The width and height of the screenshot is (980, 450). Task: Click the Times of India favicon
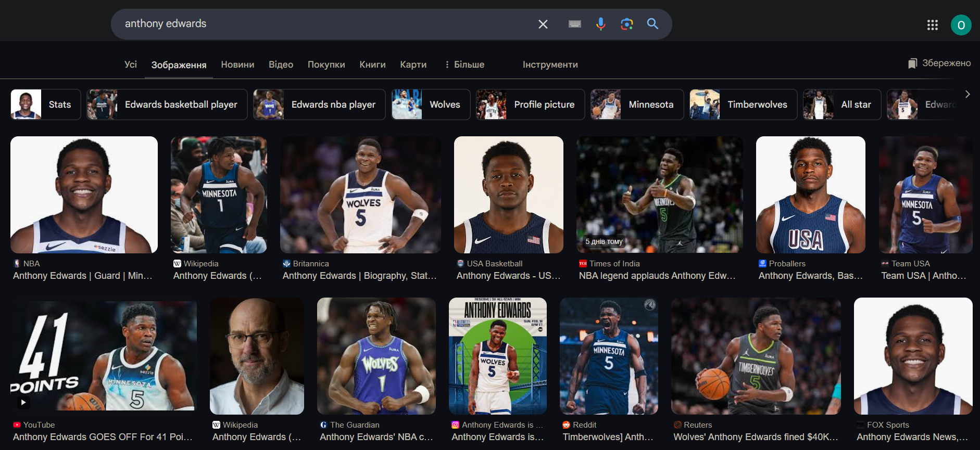[583, 264]
